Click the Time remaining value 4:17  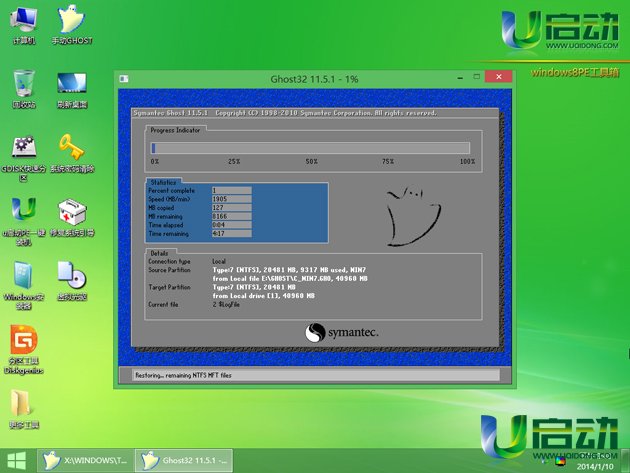(x=232, y=233)
